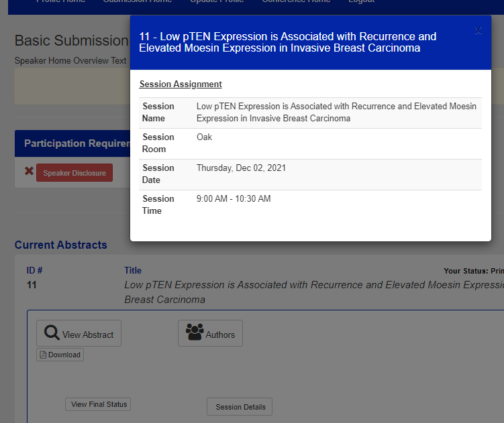Image resolution: width=504 pixels, height=423 pixels.
Task: Click Speaker Home Overview Text
Action: pyautogui.click(x=70, y=60)
